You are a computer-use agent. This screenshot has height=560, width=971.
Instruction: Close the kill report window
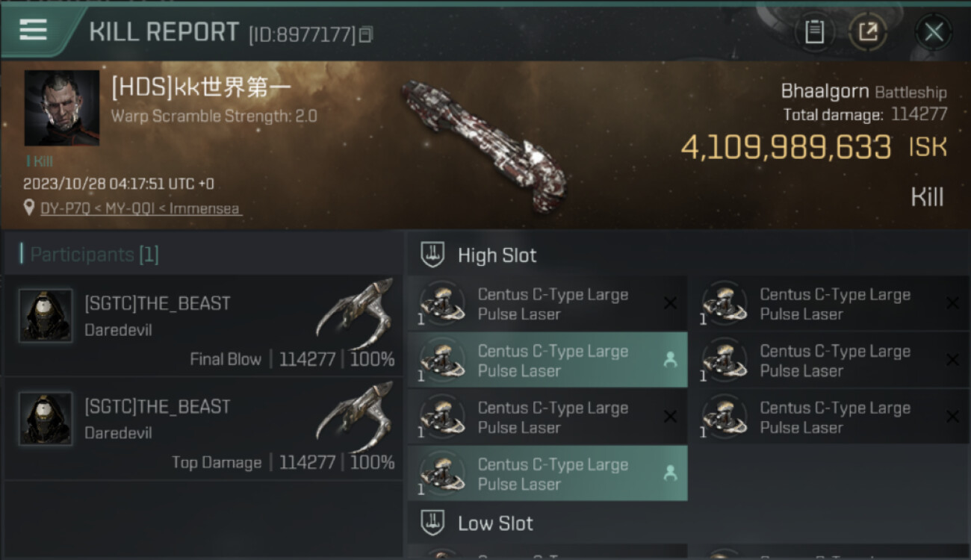(934, 32)
